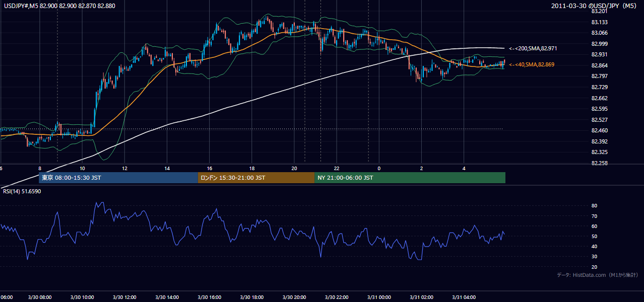Click the RSI 70 level label

(x=594, y=216)
